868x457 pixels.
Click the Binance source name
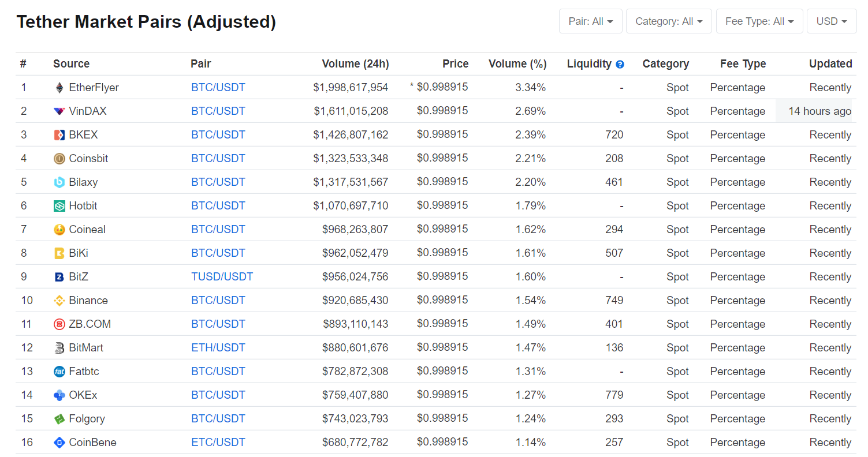88,301
